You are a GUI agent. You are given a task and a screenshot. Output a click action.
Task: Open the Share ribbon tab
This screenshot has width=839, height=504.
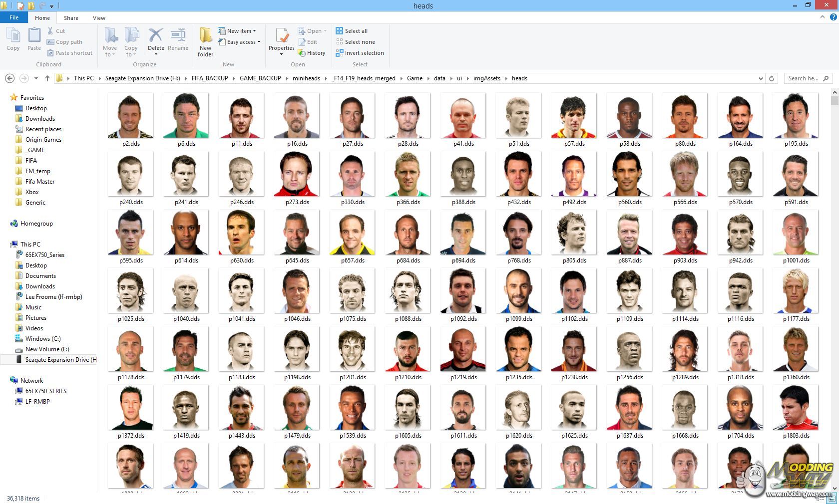71,18
